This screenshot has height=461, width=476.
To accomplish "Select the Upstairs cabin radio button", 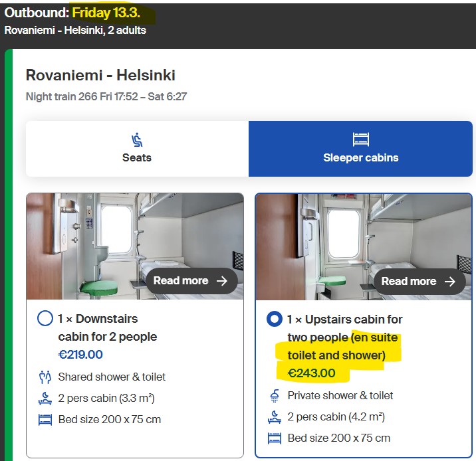I will pos(274,320).
